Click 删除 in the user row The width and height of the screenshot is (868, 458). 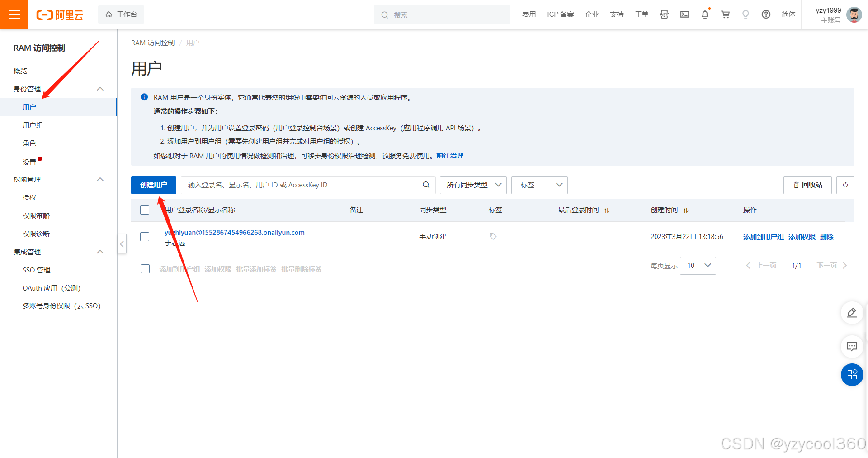(827, 237)
